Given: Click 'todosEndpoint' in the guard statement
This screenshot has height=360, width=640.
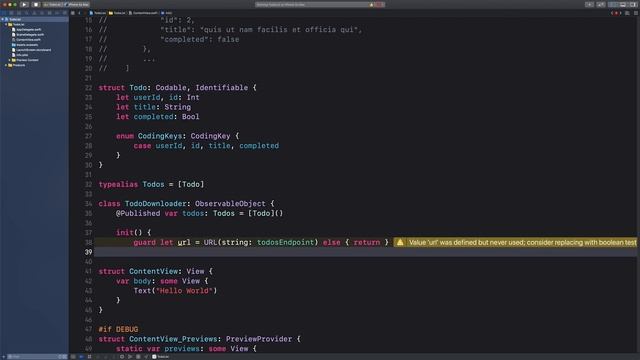Looking at the screenshot, I should coord(286,242).
